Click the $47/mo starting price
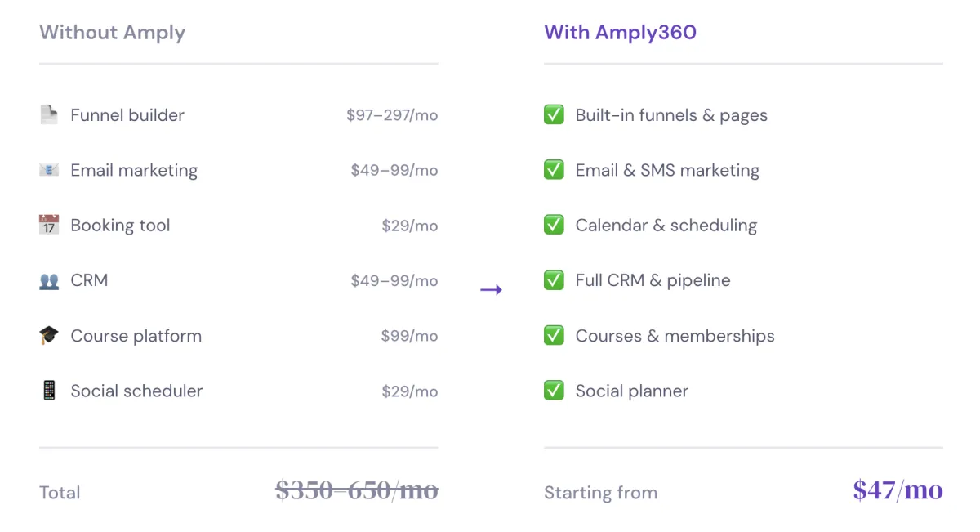This screenshot has height=532, width=980. click(898, 490)
